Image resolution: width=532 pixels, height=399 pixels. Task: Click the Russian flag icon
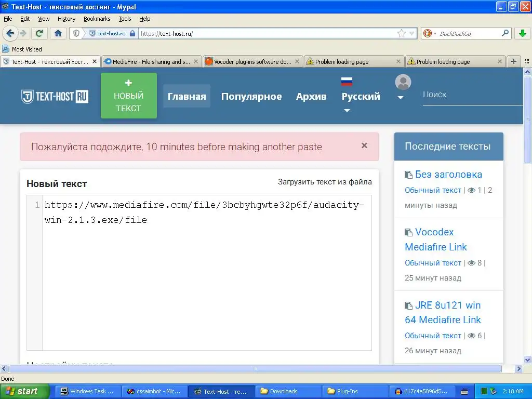pyautogui.click(x=347, y=82)
